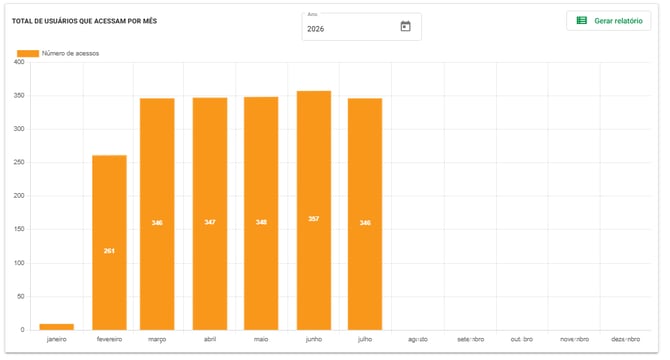
Task: Generate report with Gerar relatório button
Action: pos(608,20)
